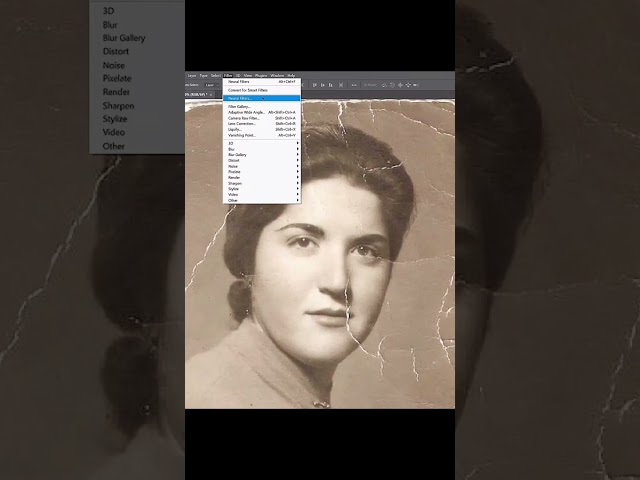Choose Lens Correction... entry
Image resolution: width=640 pixels, height=480 pixels.
coord(262,124)
